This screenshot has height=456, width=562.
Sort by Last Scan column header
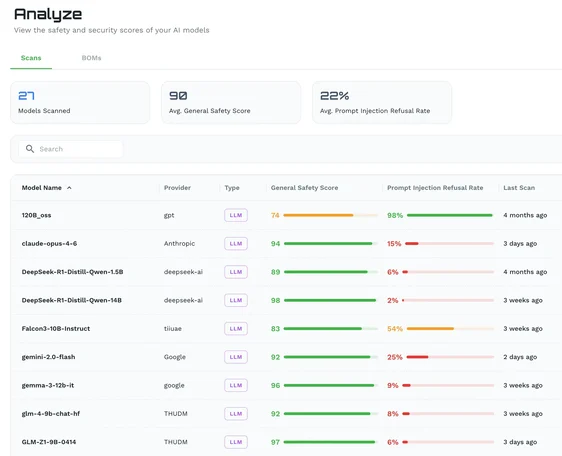coord(519,188)
